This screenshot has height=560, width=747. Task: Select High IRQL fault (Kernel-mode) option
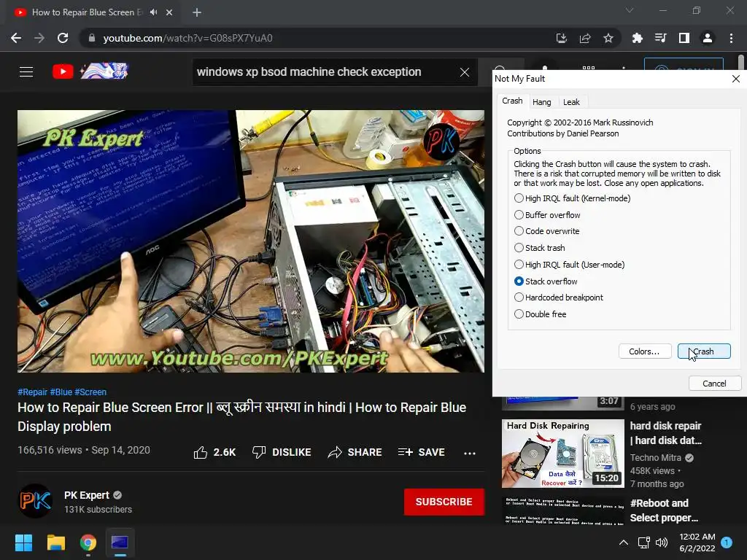tap(572, 198)
